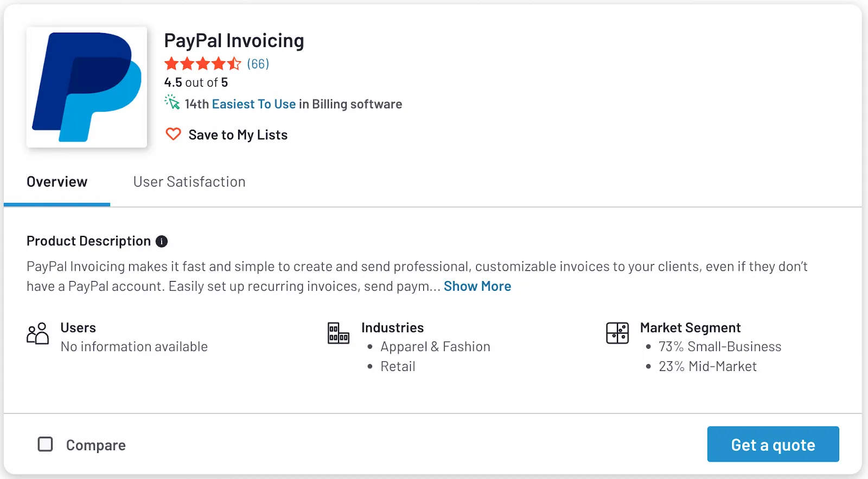This screenshot has width=868, height=479.
Task: Click the Product Description heading
Action: [x=88, y=241]
